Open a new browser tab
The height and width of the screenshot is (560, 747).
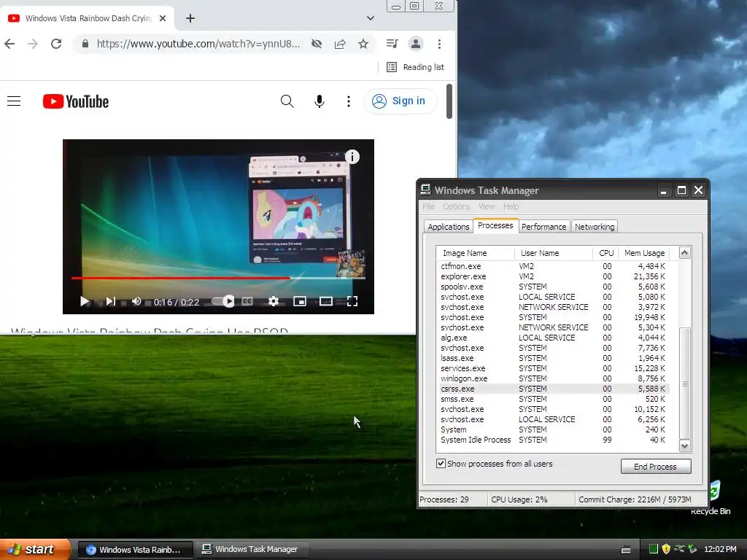pos(190,18)
